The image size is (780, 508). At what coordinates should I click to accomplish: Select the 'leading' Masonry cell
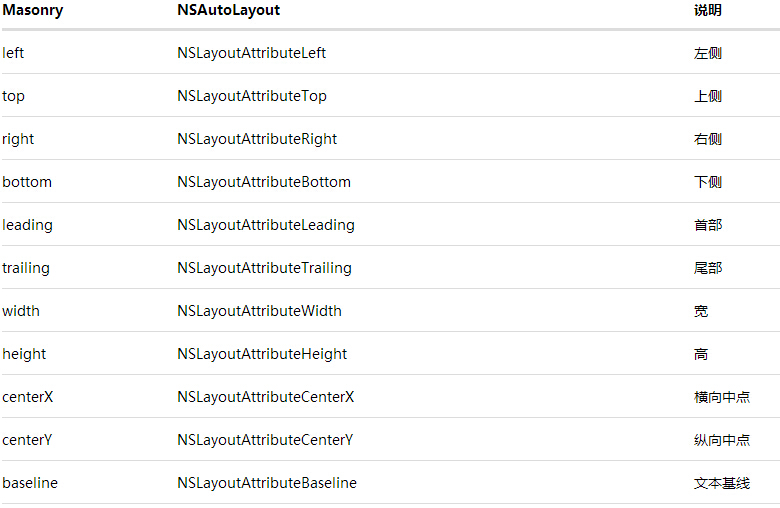tap(27, 225)
